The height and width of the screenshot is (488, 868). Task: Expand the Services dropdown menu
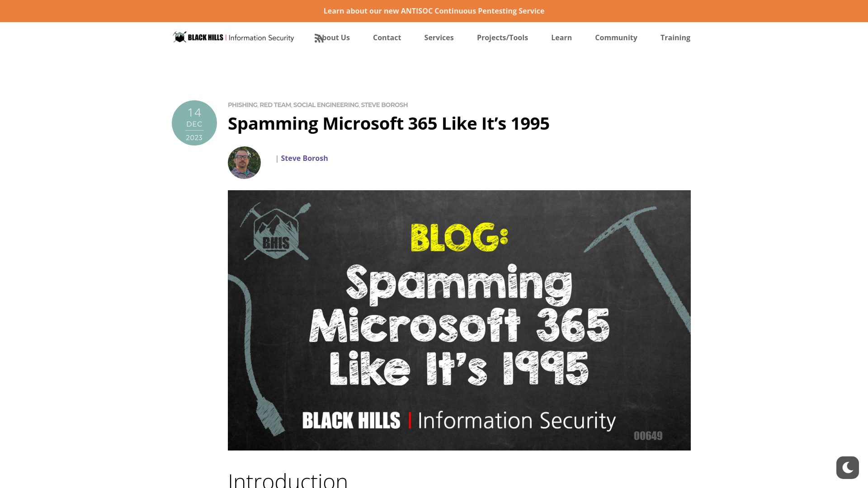pyautogui.click(x=439, y=38)
